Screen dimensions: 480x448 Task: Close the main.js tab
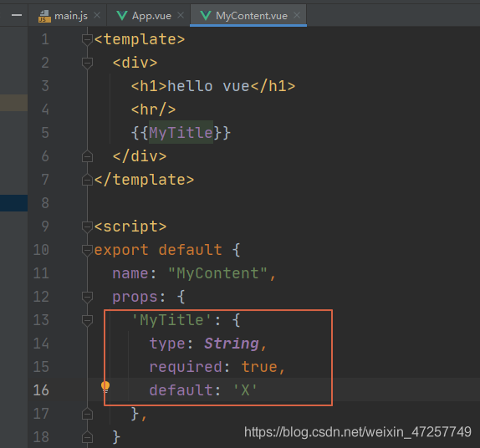pos(97,15)
